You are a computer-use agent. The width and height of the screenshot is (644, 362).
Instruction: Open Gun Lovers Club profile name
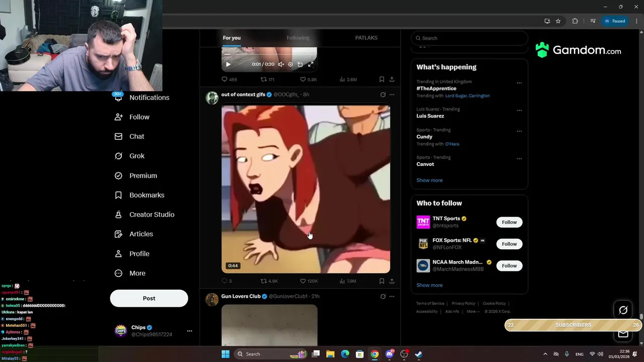241,296
